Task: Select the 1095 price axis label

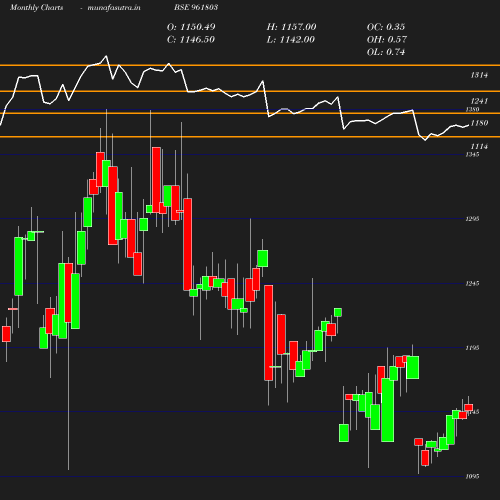Action: point(472,476)
